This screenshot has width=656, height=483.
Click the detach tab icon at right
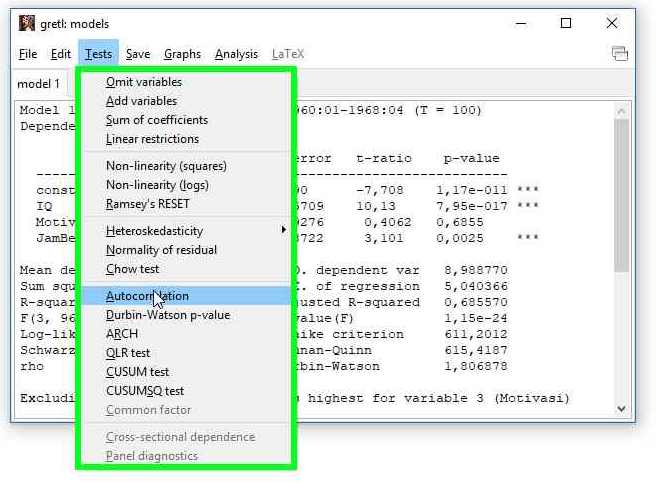619,54
